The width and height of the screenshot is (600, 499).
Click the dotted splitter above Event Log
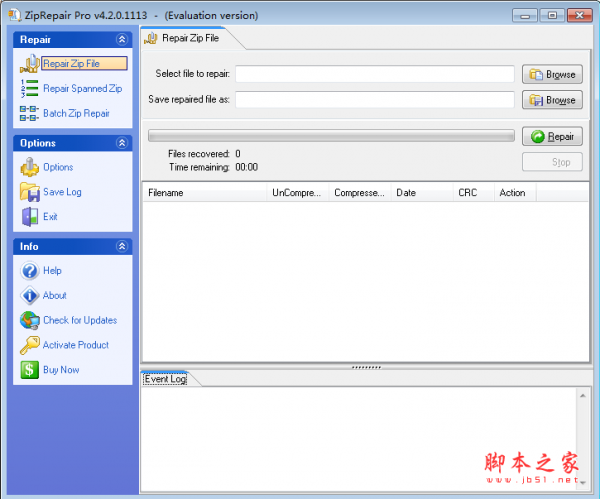pos(366,367)
